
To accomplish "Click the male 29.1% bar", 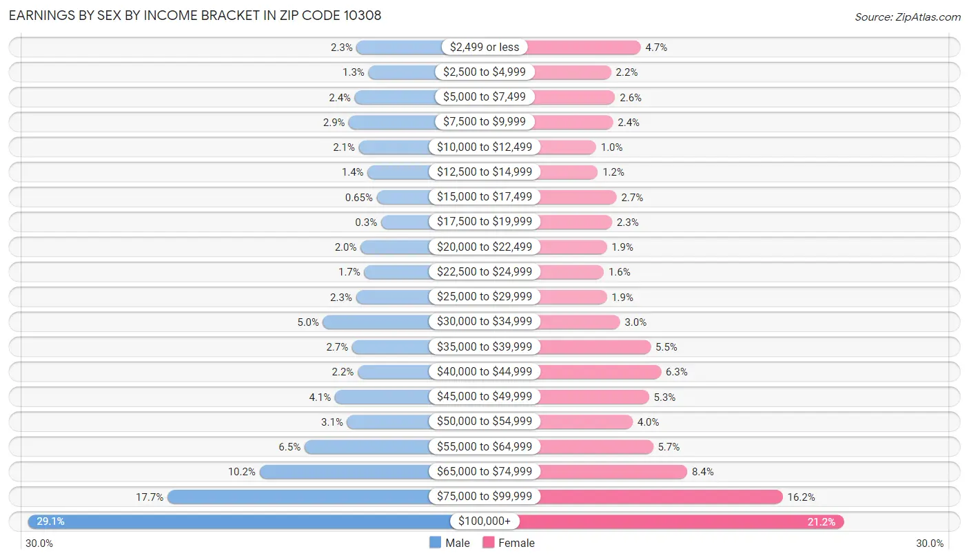I will 239,521.
